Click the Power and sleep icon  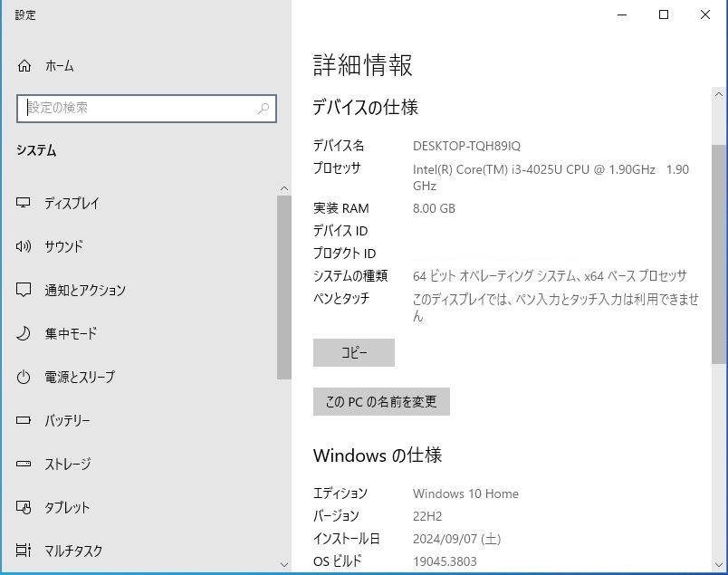pos(24,377)
